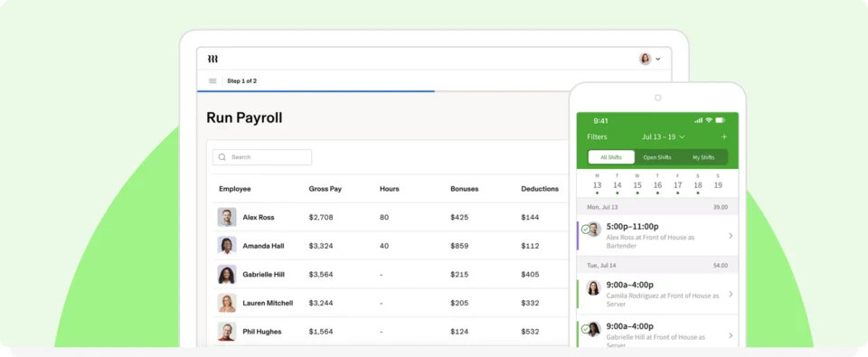Screen dimensions: 868x357
Task: Click the Lauren Mitchell employee name
Action: click(268, 304)
